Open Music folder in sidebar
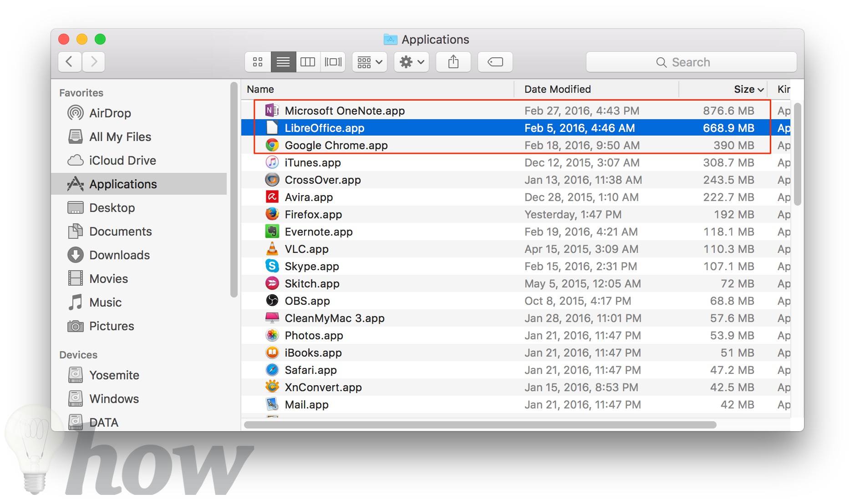This screenshot has width=855, height=504. pos(139,302)
